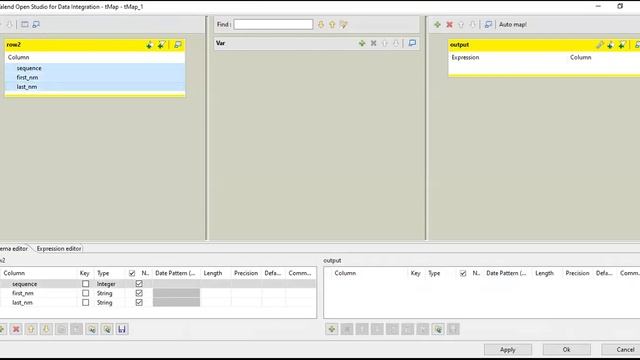
Task: Delete the selected row2 schema column
Action: point(16,329)
